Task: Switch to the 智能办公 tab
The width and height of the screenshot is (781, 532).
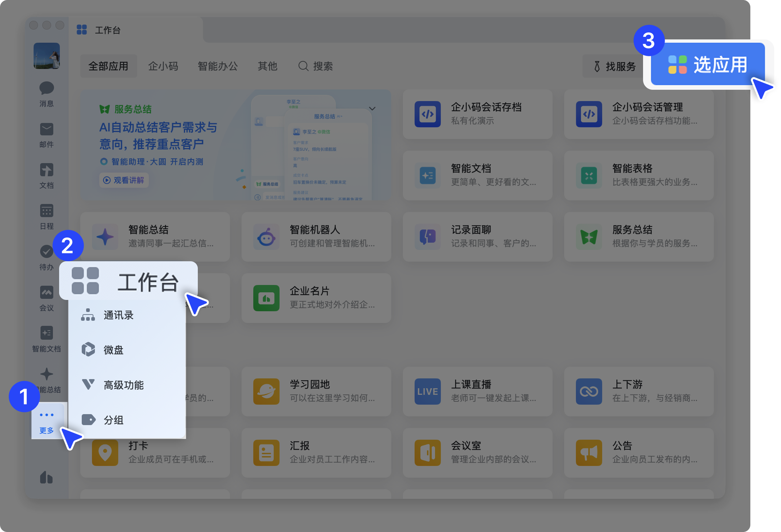Action: (x=218, y=66)
